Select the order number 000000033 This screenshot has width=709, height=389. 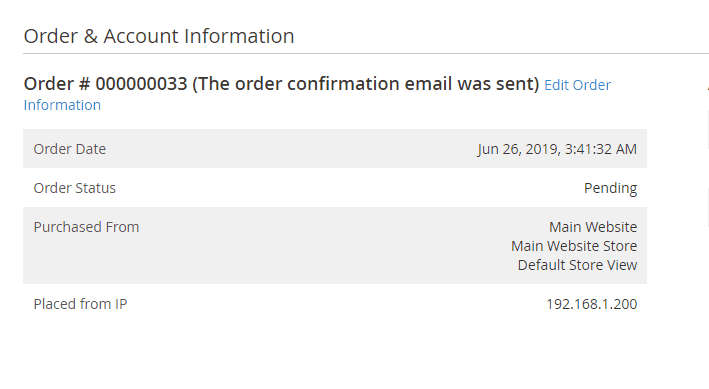click(141, 84)
